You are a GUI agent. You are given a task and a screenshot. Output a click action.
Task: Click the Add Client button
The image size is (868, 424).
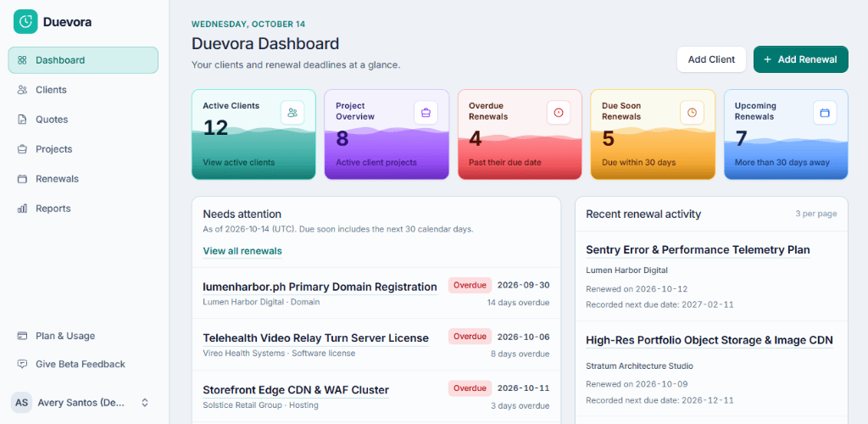point(711,59)
